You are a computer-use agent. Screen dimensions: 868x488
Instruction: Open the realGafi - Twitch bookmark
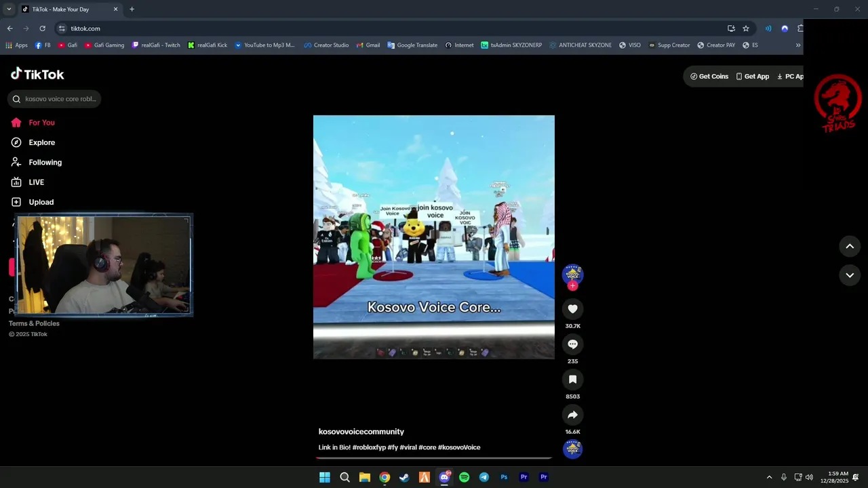point(156,45)
